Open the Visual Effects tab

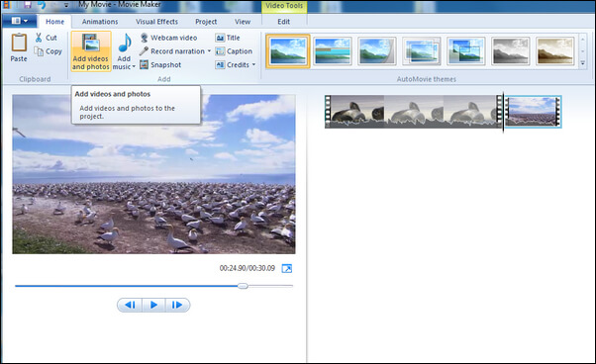pos(156,22)
